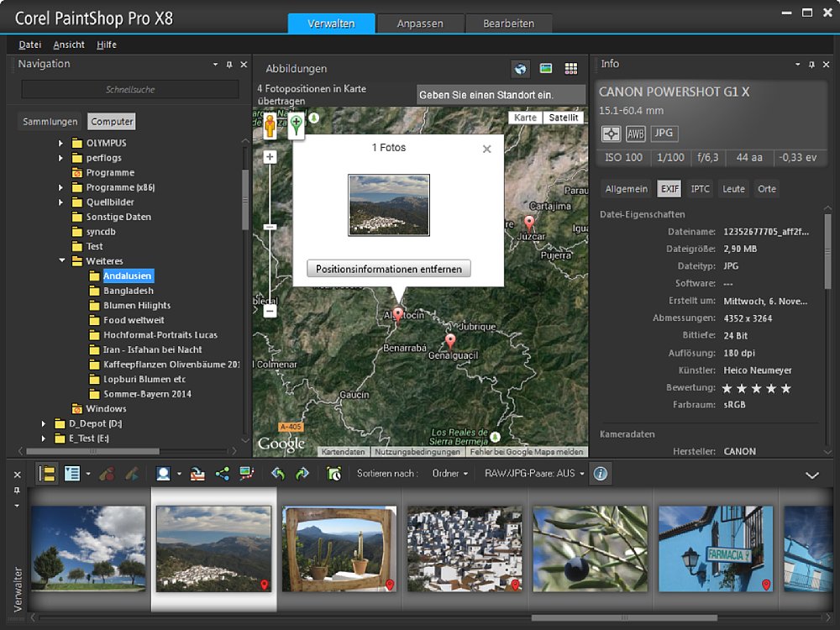
Task: Click the map pin near Júzcar
Action: point(529,223)
